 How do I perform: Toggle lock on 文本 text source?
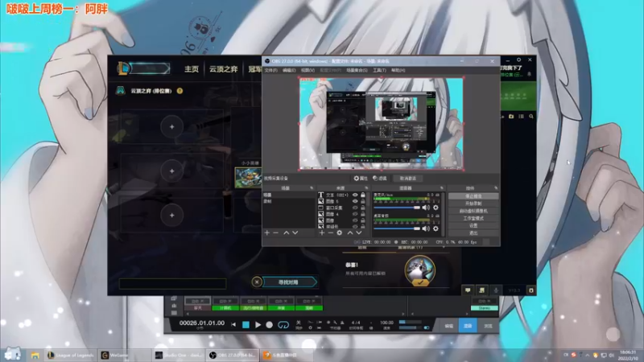(363, 195)
